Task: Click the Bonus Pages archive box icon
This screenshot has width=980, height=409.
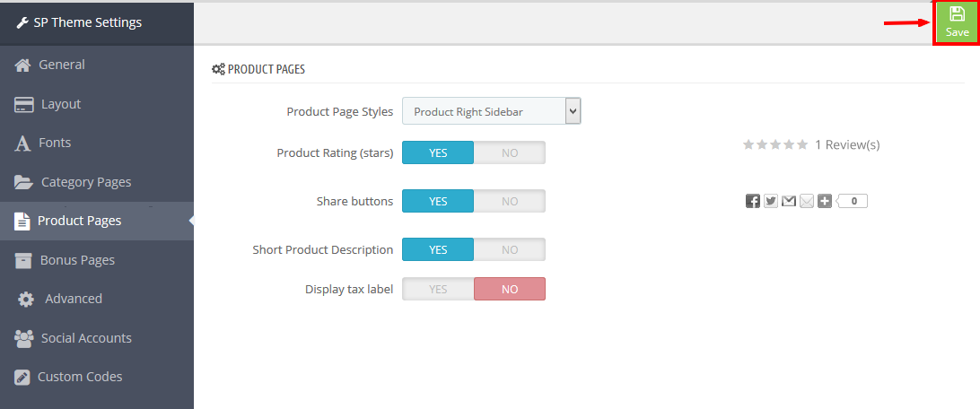Action: (x=23, y=260)
